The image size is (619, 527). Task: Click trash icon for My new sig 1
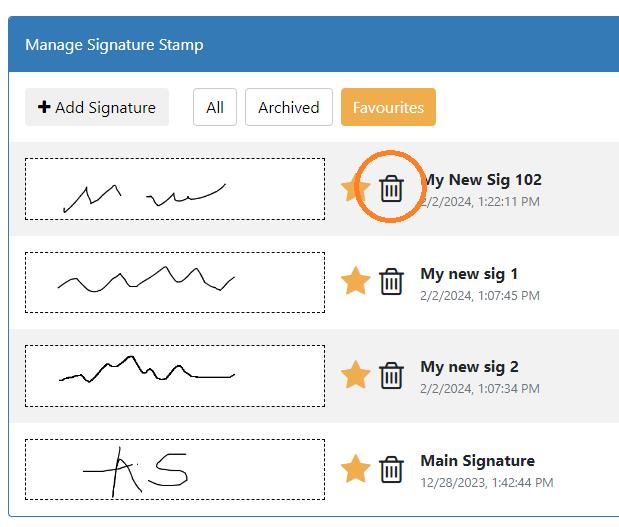tap(392, 282)
